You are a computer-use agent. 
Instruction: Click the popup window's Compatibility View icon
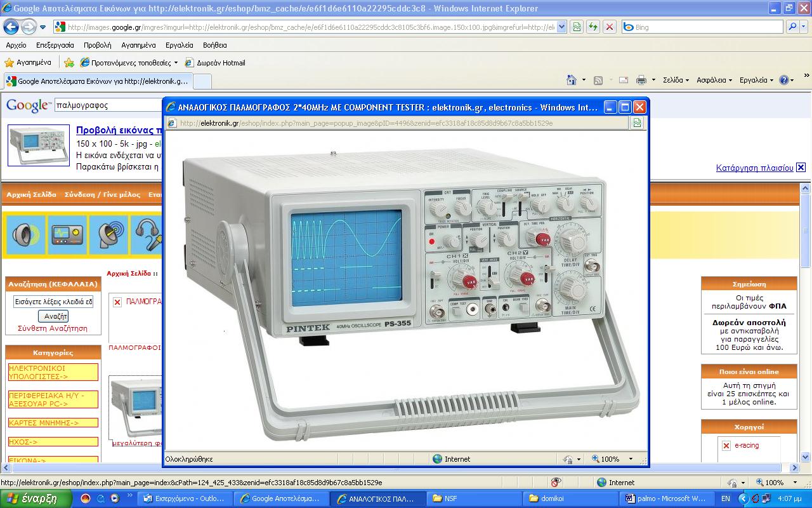pos(638,123)
